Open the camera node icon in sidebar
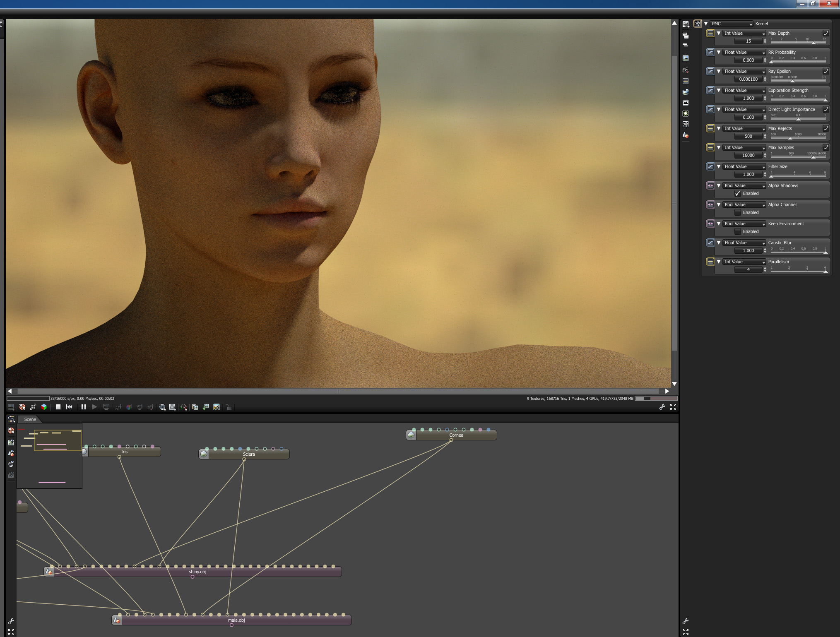The width and height of the screenshot is (840, 637). click(686, 70)
